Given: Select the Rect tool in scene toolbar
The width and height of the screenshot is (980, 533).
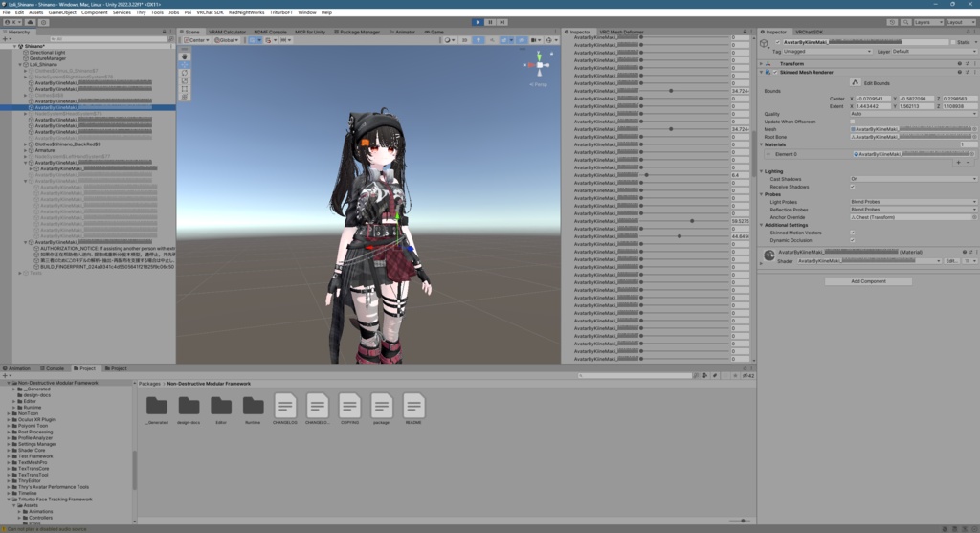Looking at the screenshot, I should [x=185, y=89].
